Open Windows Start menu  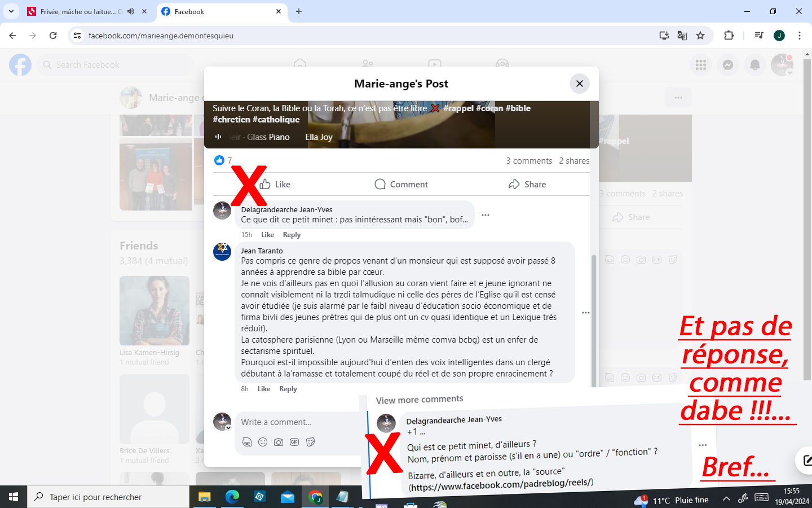tap(14, 497)
